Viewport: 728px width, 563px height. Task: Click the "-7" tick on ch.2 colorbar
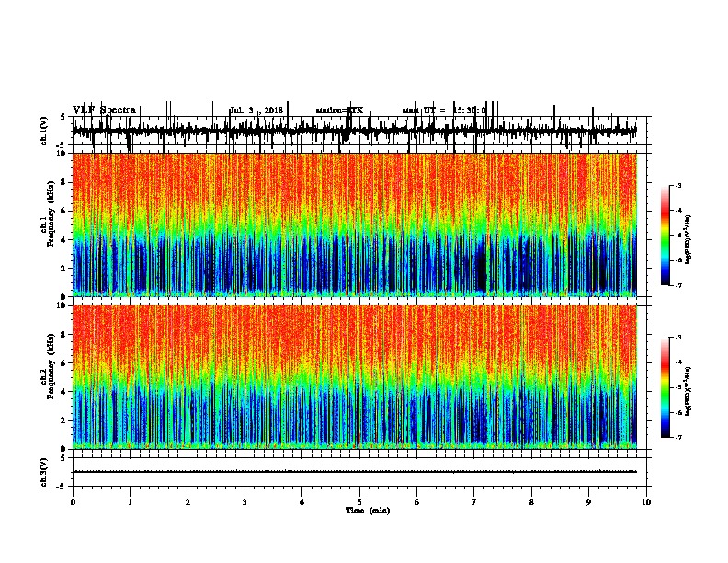point(677,438)
